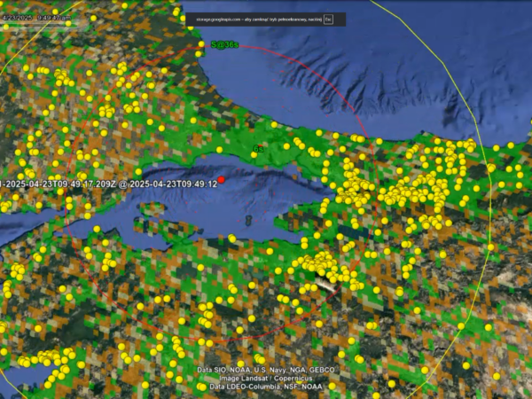Click the yellow marker beside the S@36s label

click(201, 44)
